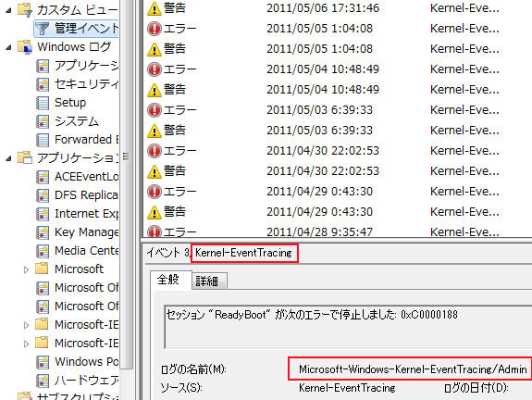Expand the Microsoft folder node
Viewport: 532px width, 400px height.
26,269
